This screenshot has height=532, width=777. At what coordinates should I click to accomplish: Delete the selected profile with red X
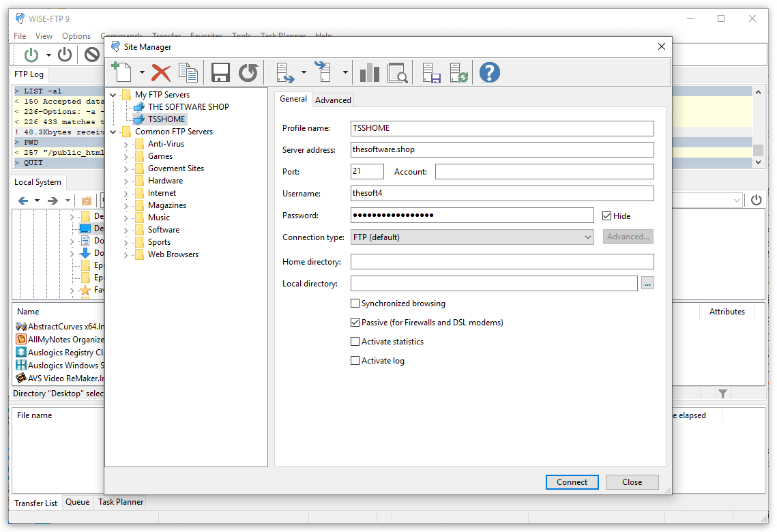[x=161, y=72]
